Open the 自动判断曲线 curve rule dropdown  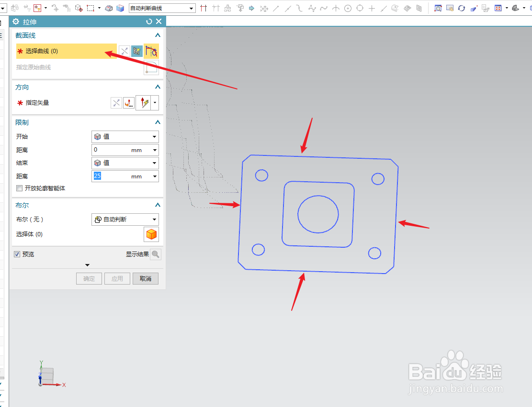click(162, 8)
